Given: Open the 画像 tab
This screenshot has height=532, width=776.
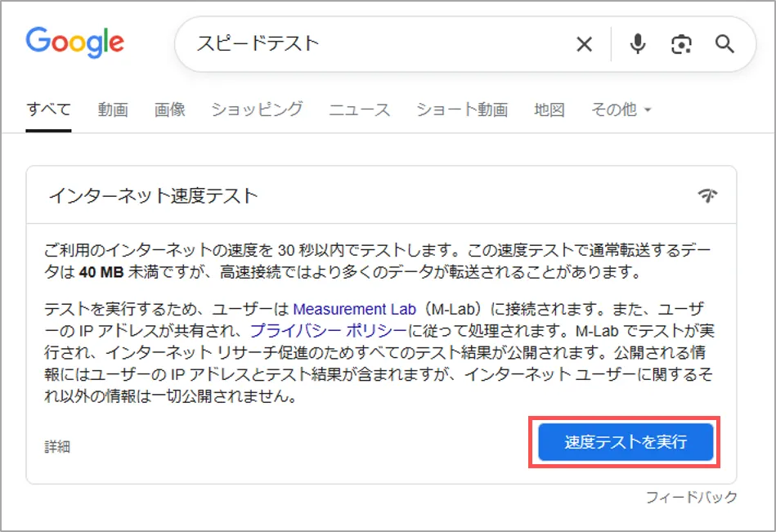Looking at the screenshot, I should coord(170,110).
